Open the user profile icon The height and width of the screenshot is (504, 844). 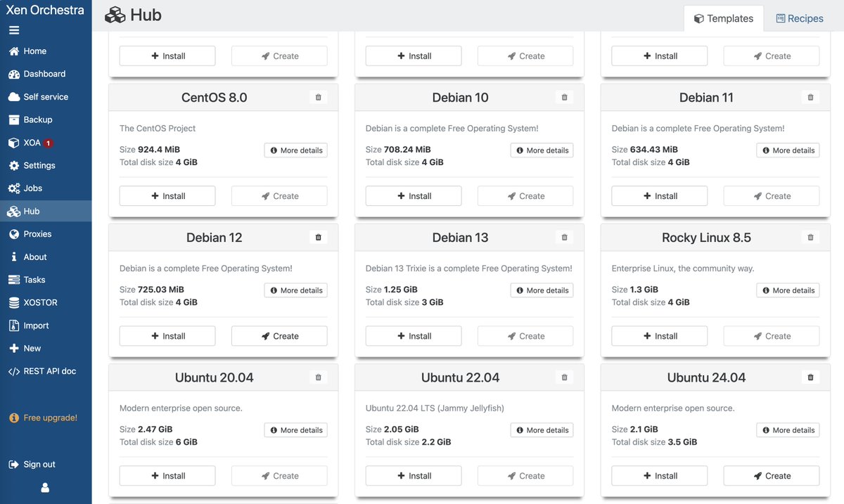(46, 487)
